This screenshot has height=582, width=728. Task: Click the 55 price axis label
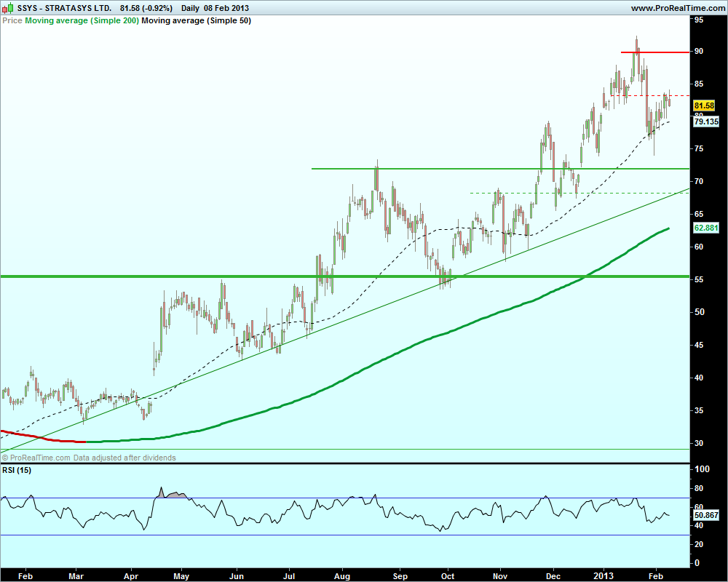click(x=699, y=279)
